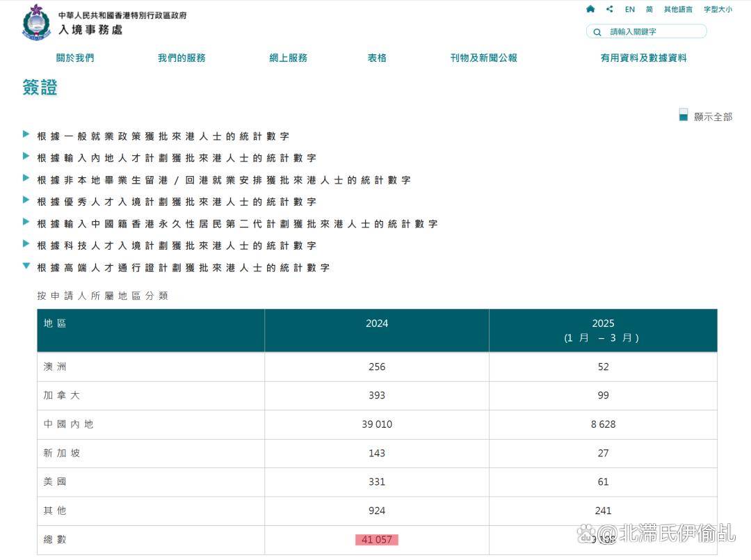Switch to Simplified Chinese 简
751x560 pixels.
coord(649,10)
